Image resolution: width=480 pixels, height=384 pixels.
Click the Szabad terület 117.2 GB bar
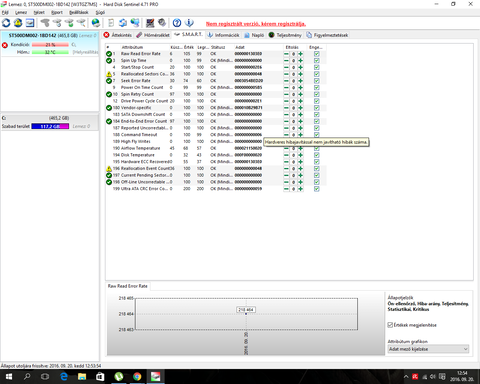pyautogui.click(x=50, y=126)
